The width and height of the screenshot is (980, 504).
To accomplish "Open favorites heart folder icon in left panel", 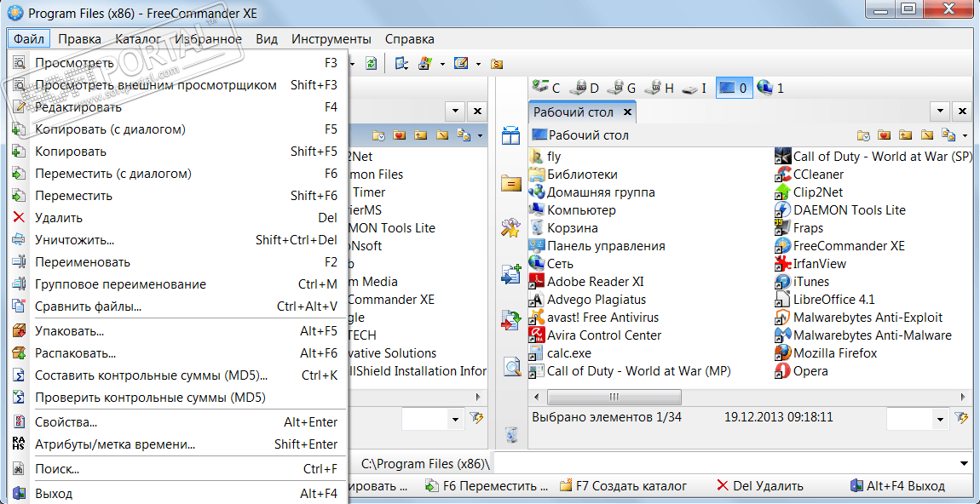I will pyautogui.click(x=400, y=135).
